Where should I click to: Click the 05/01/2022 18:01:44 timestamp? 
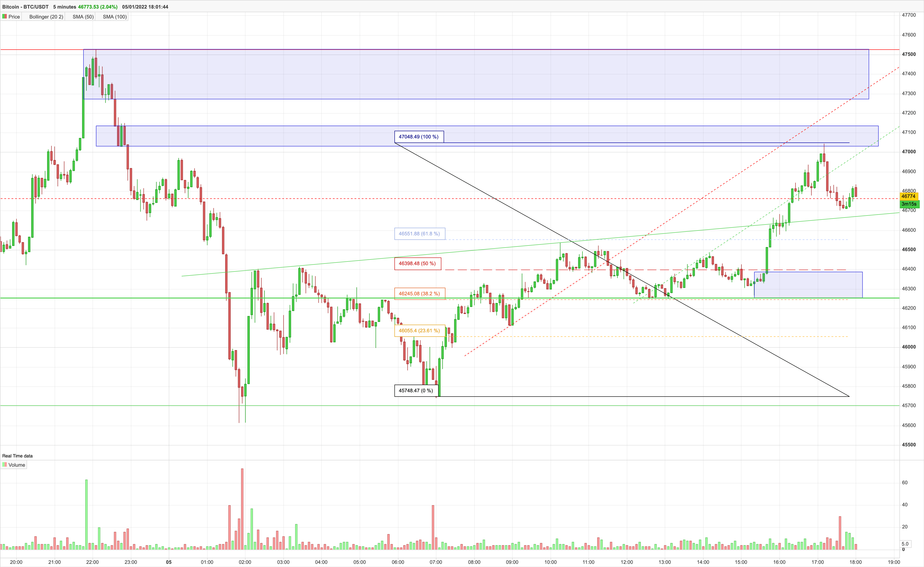(145, 7)
